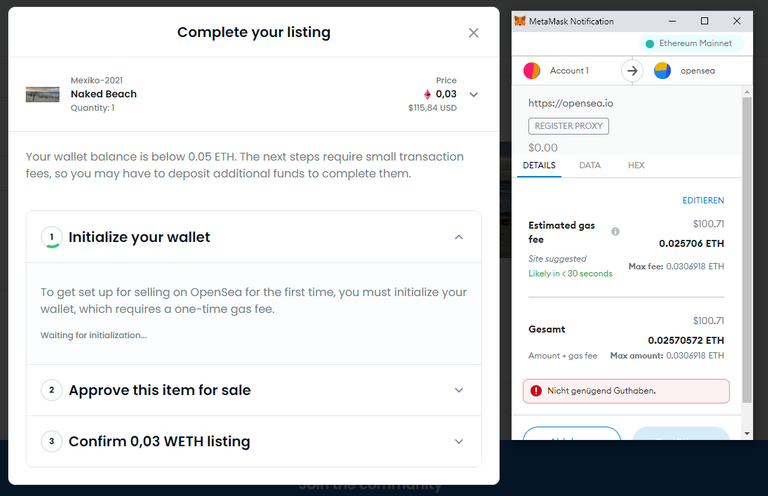Click the MetaMask fox icon
This screenshot has width=768, height=496.
(520, 21)
